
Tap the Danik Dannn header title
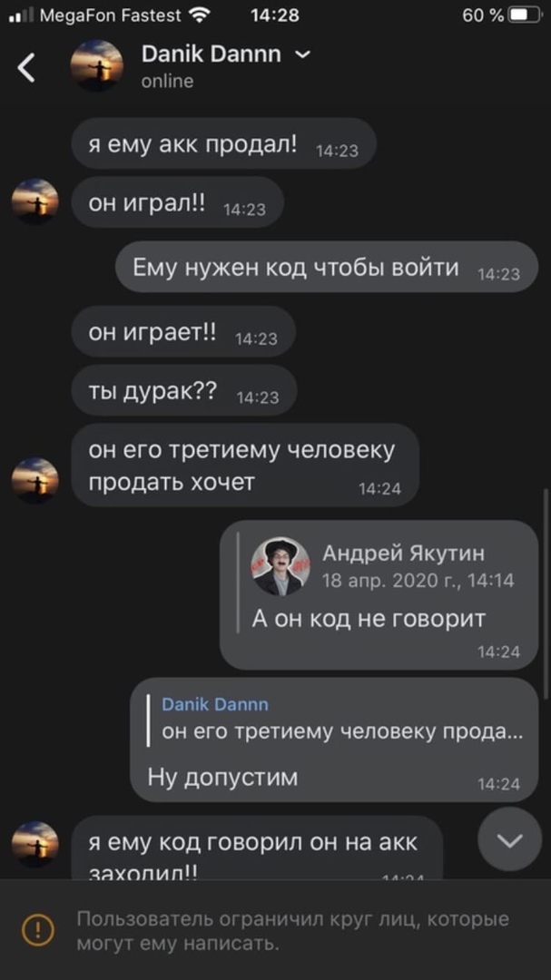click(x=212, y=55)
